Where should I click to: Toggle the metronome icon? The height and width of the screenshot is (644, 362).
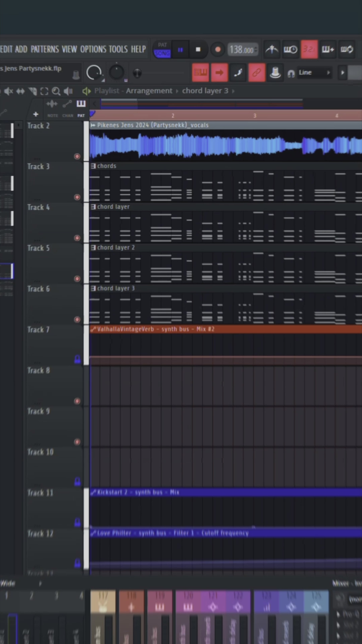point(272,49)
